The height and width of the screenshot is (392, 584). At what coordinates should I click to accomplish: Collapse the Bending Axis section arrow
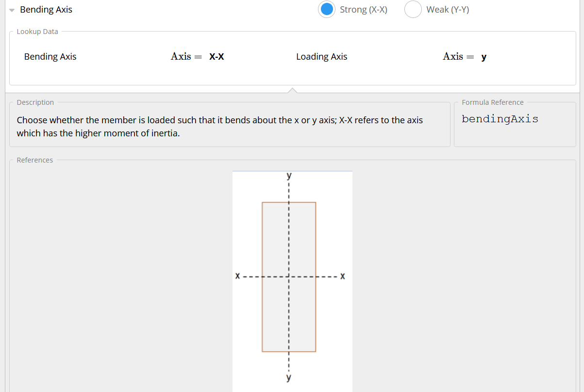point(12,10)
